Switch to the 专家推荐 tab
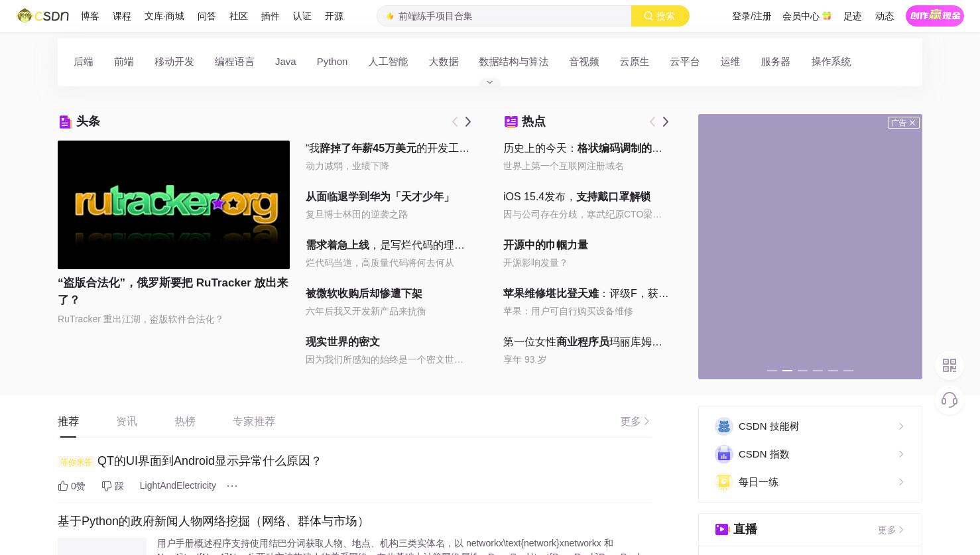The height and width of the screenshot is (555, 980). (254, 422)
